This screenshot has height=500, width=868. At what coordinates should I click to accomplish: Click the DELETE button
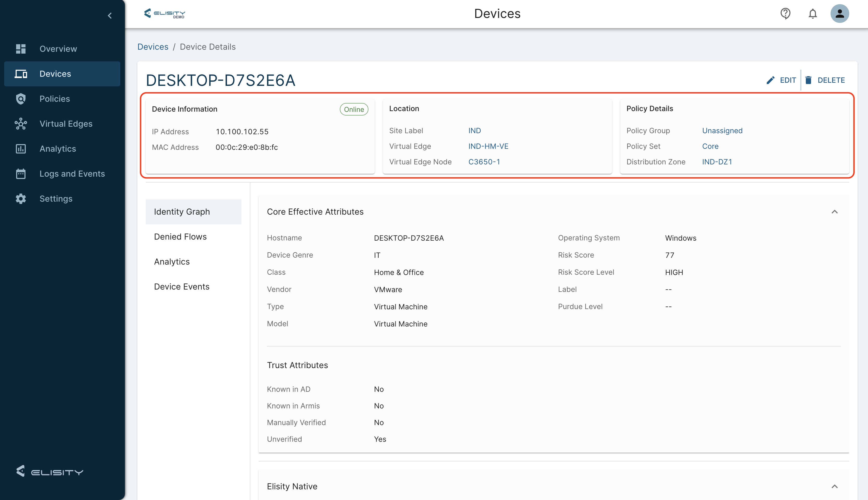[x=825, y=80]
